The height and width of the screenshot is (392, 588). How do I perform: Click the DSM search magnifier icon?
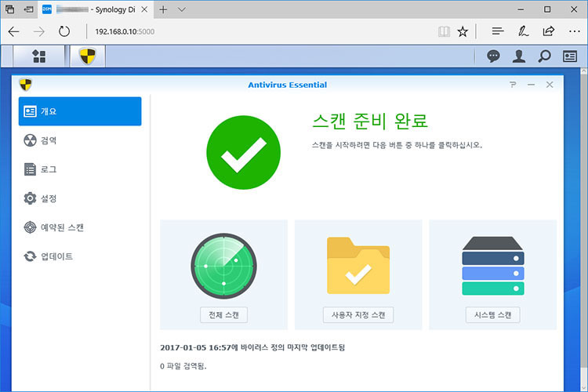point(544,56)
